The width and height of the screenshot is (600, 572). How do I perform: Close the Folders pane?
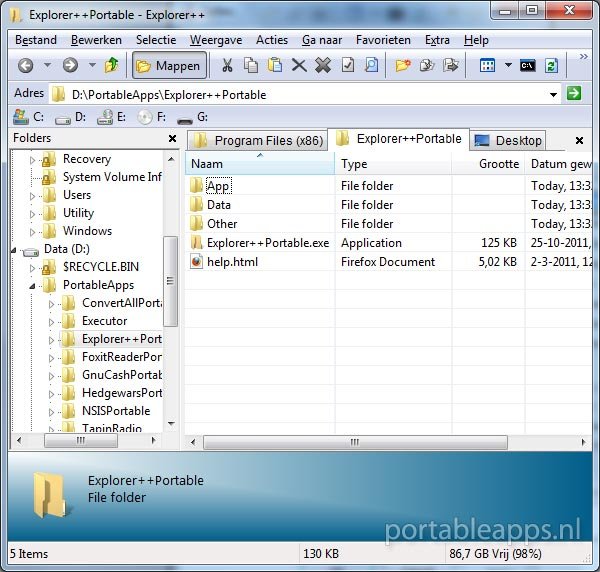tap(173, 138)
